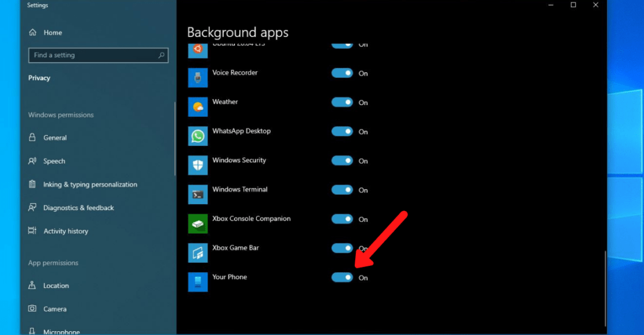Click the Home house icon
The width and height of the screenshot is (644, 335).
point(33,33)
